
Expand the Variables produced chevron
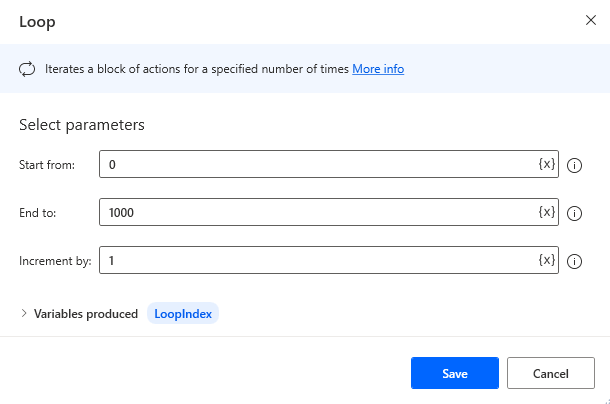point(24,314)
